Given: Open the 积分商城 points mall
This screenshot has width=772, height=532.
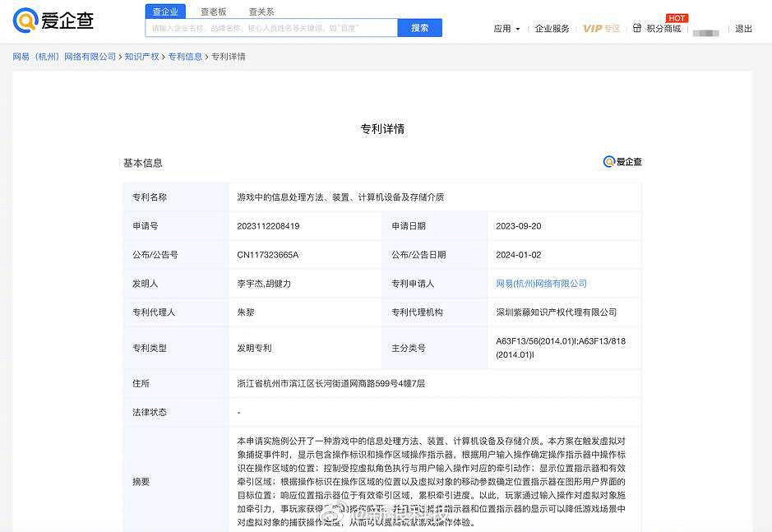Looking at the screenshot, I should tap(663, 27).
